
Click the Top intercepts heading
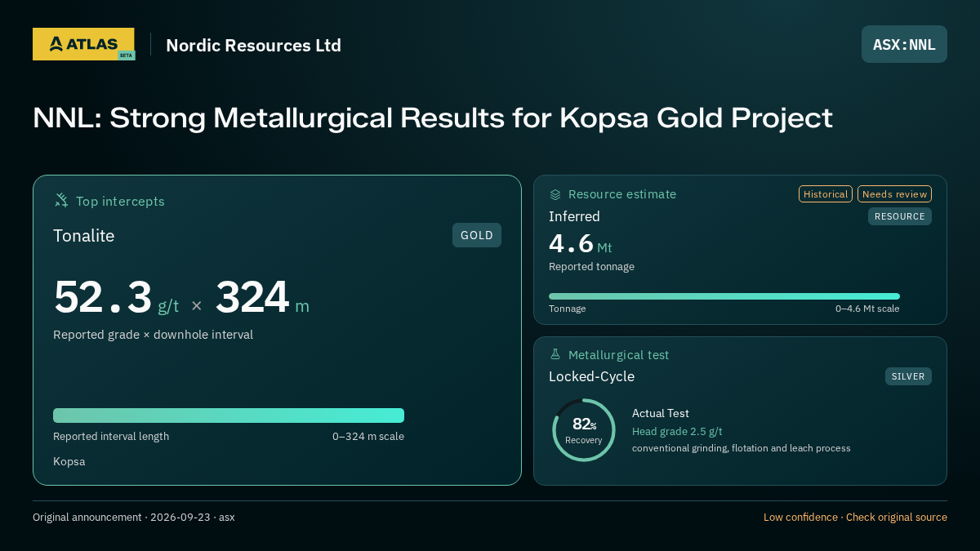pos(120,201)
